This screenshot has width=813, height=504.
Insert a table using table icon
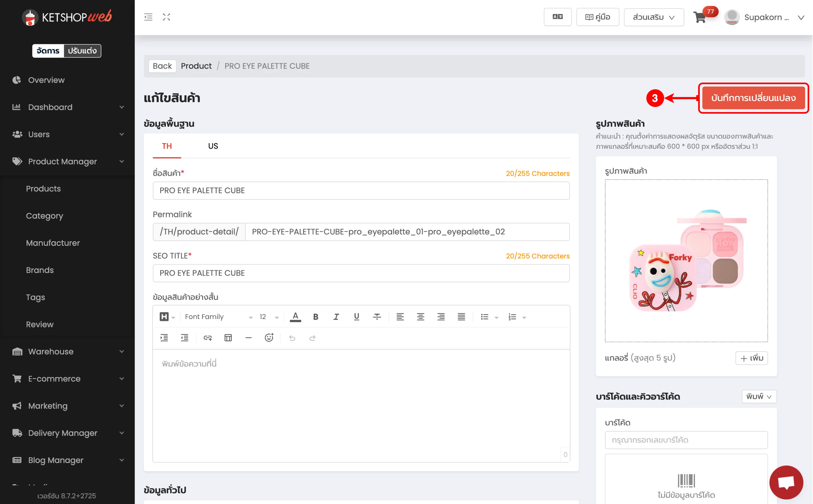[228, 338]
